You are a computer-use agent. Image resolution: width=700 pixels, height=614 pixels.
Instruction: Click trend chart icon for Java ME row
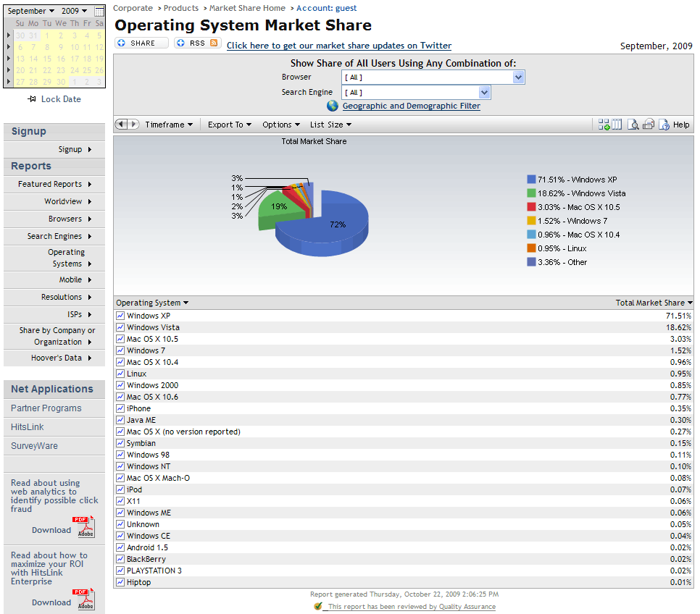pyautogui.click(x=120, y=420)
